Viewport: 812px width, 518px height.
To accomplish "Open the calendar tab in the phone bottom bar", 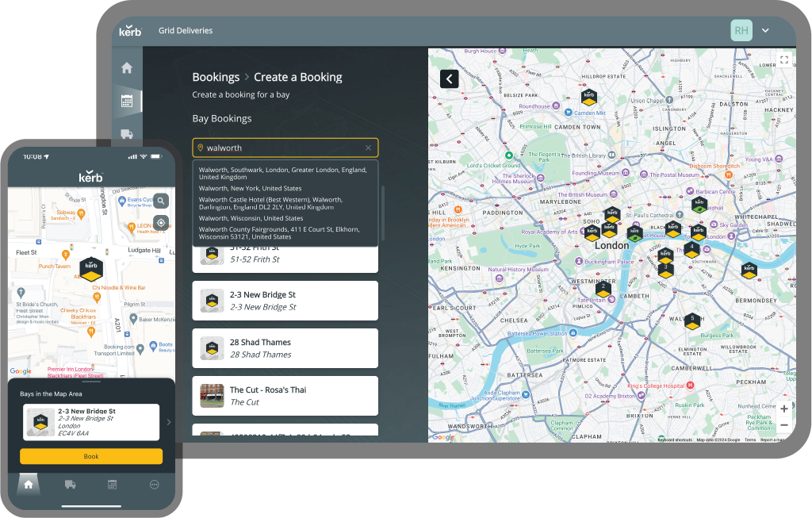I will [x=113, y=485].
